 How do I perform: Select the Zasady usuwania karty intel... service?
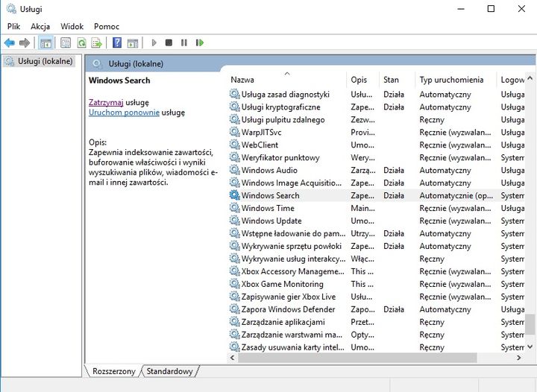376,347
